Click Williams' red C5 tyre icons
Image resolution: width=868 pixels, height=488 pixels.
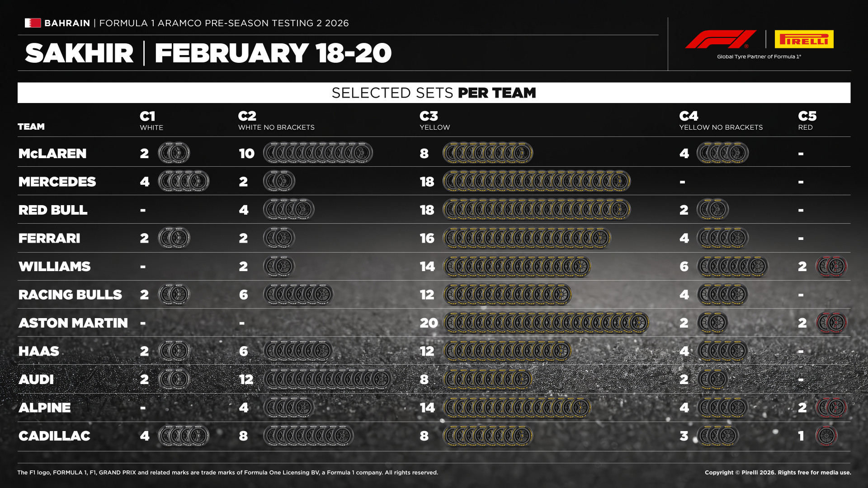[831, 267]
